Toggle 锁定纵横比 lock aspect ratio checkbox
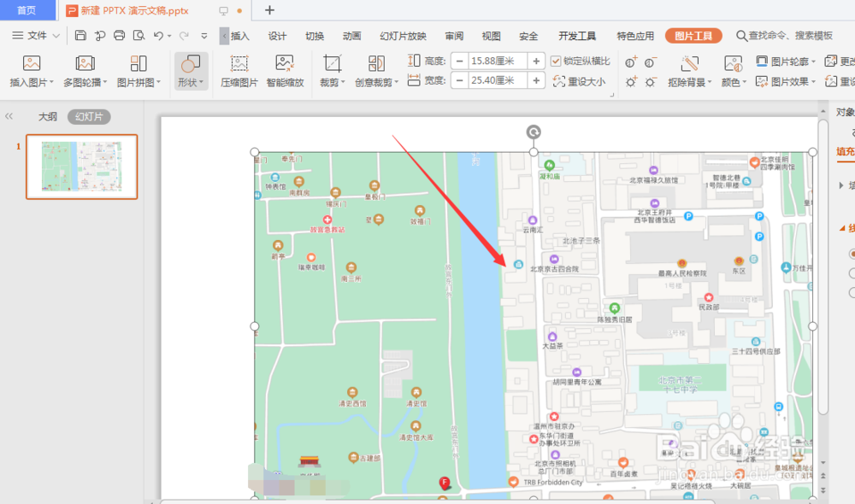Image resolution: width=855 pixels, height=504 pixels. [x=556, y=61]
